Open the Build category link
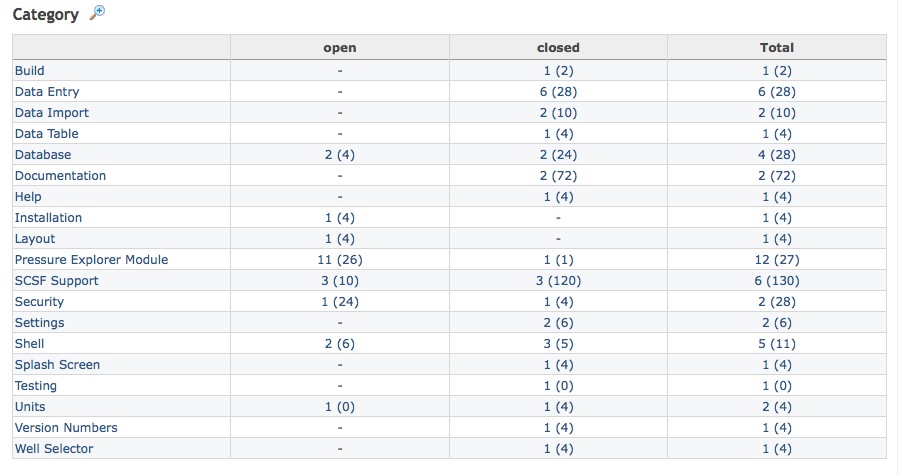 click(x=30, y=71)
